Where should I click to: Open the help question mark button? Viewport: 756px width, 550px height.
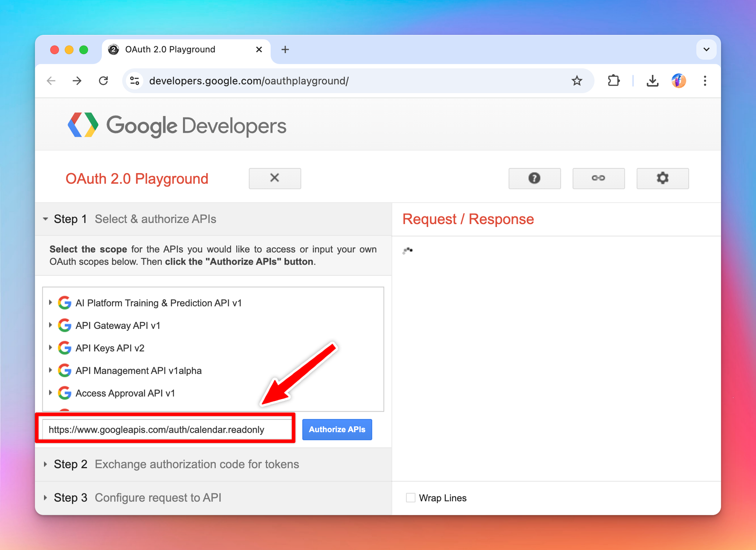click(535, 178)
